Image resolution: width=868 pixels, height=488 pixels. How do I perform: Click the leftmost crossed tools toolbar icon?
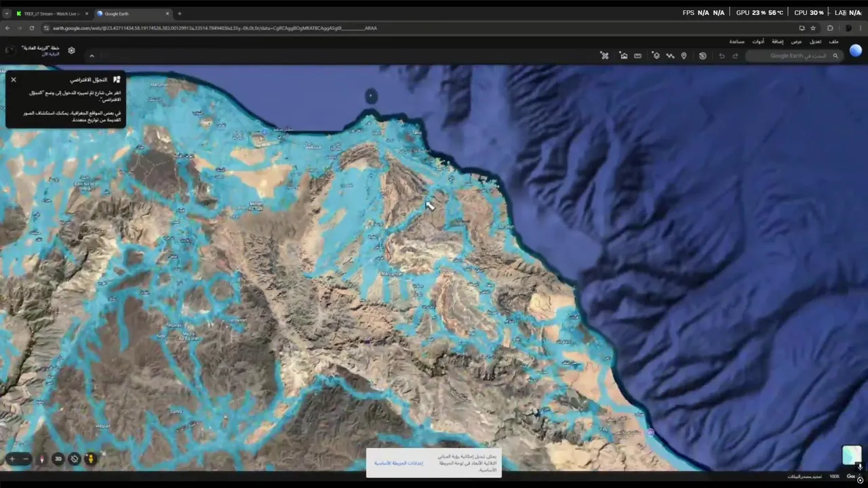pyautogui.click(x=605, y=56)
